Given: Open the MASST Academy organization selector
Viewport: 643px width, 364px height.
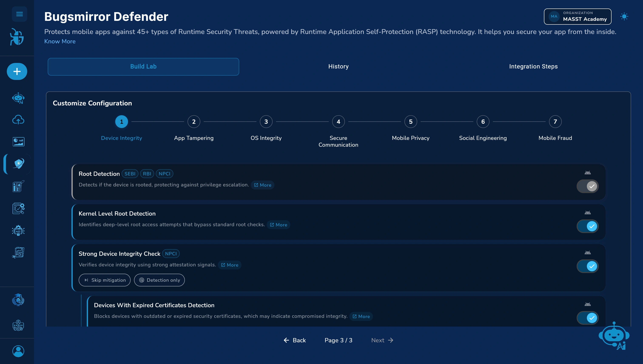Looking at the screenshot, I should tap(578, 17).
